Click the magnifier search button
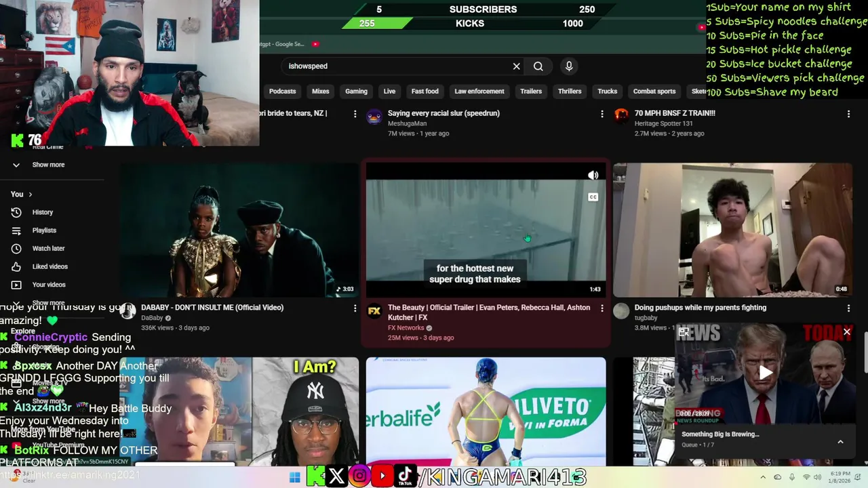The image size is (868, 488). tap(538, 66)
